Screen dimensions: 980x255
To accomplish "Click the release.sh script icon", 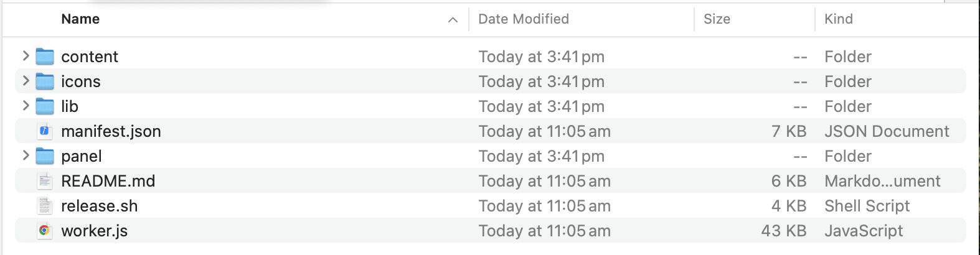I will pyautogui.click(x=45, y=206).
